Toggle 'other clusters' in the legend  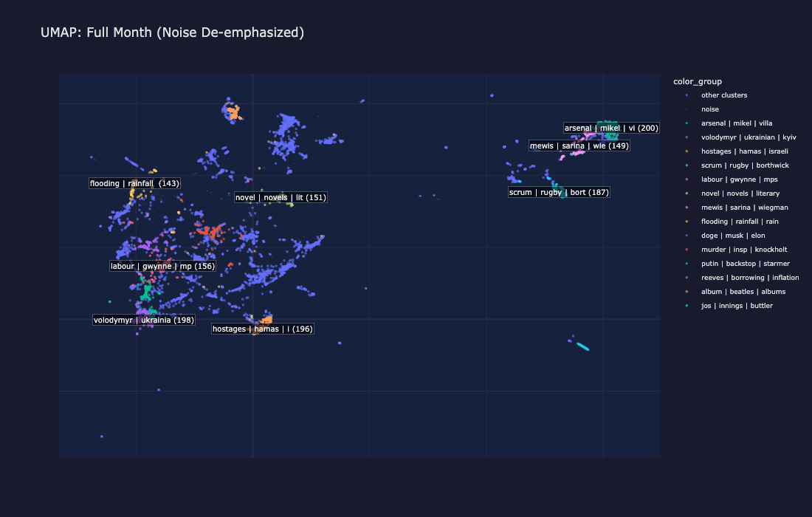pos(724,95)
